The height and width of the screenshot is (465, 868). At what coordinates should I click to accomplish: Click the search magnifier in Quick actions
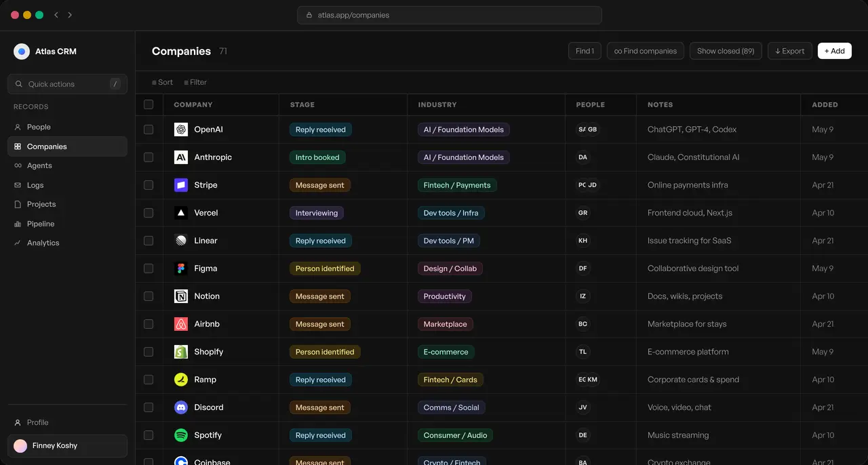click(x=18, y=84)
